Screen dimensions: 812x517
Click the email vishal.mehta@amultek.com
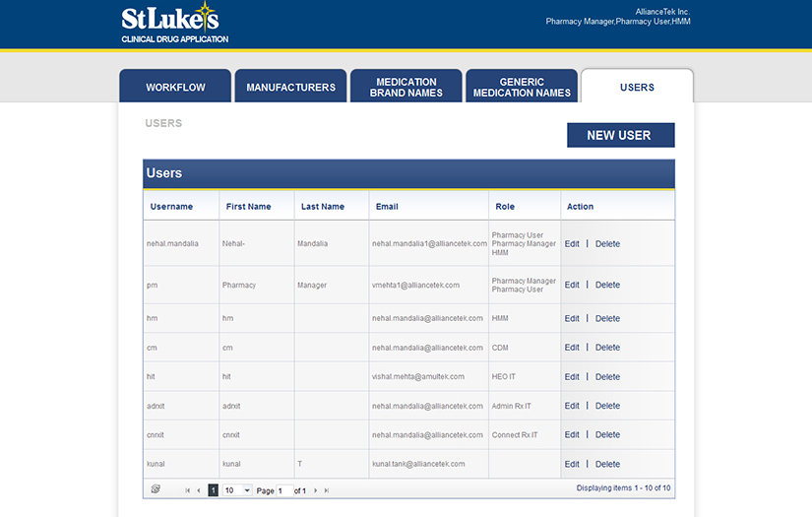[418, 376]
